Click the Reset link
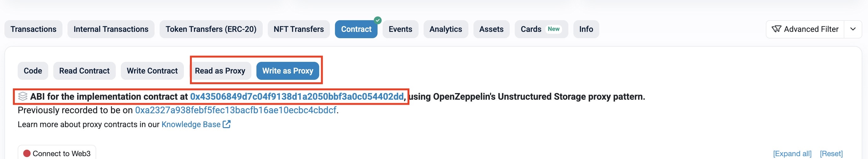The width and height of the screenshot is (868, 159). [x=831, y=154]
